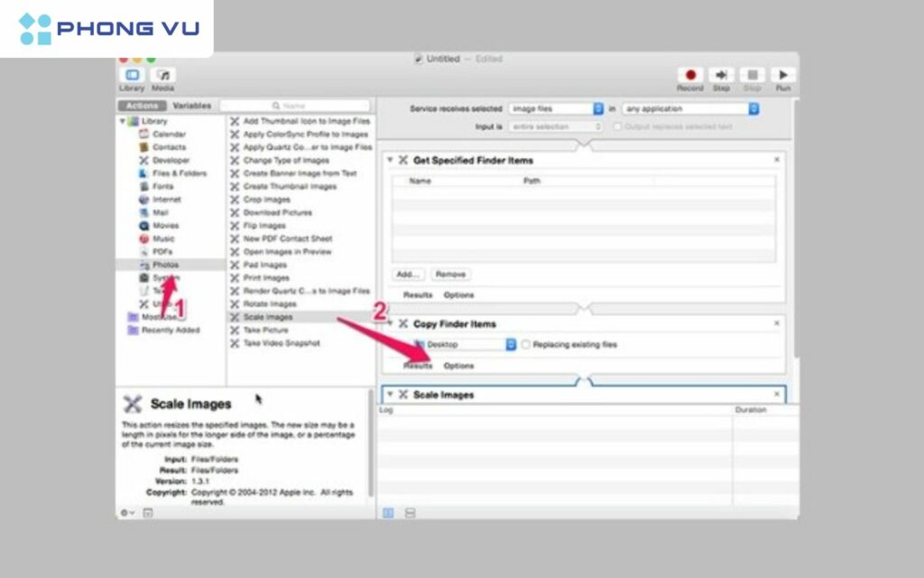Image resolution: width=924 pixels, height=578 pixels.
Task: Click the Run button to execute the workflow
Action: click(783, 76)
